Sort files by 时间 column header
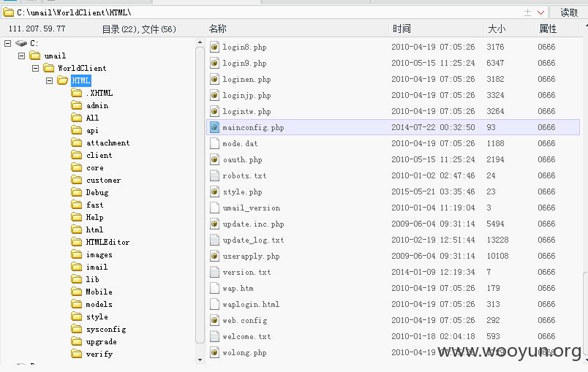This screenshot has width=588, height=372. coord(402,29)
